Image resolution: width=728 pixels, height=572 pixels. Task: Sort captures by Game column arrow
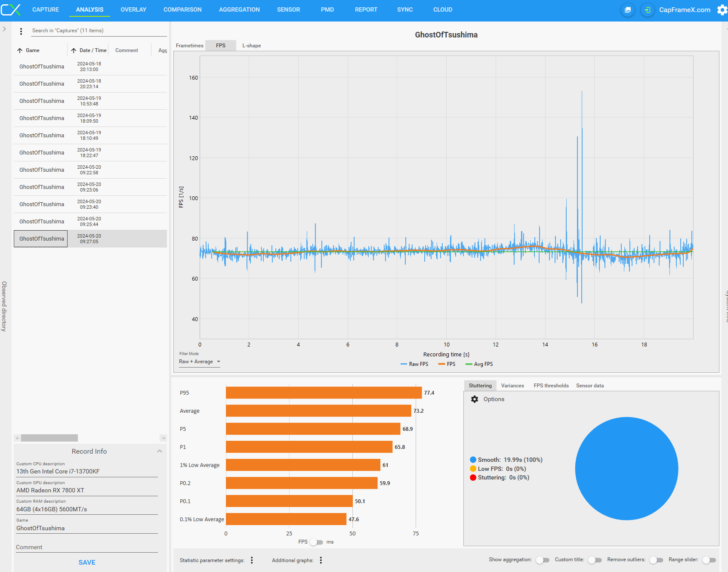20,50
